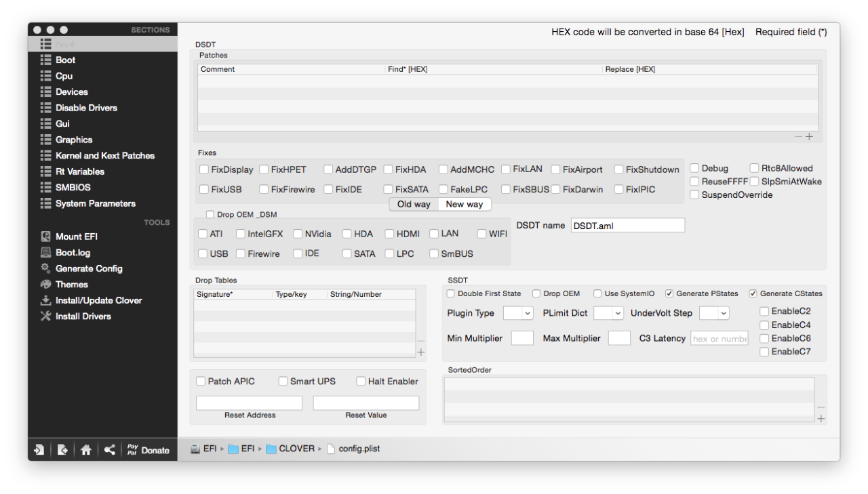Open the PLimit Dict dropdown

click(608, 313)
